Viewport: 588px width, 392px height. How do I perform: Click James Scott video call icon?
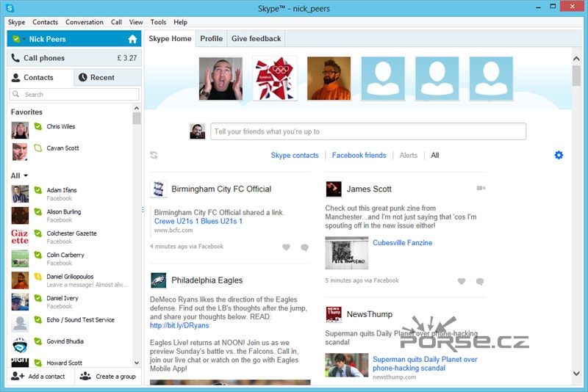pos(481,188)
